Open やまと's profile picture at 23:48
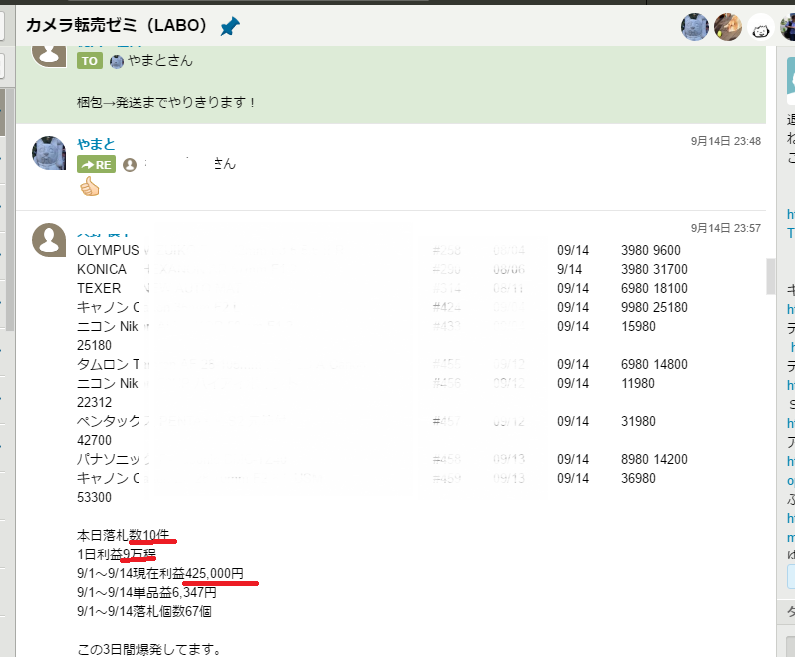 (x=49, y=153)
